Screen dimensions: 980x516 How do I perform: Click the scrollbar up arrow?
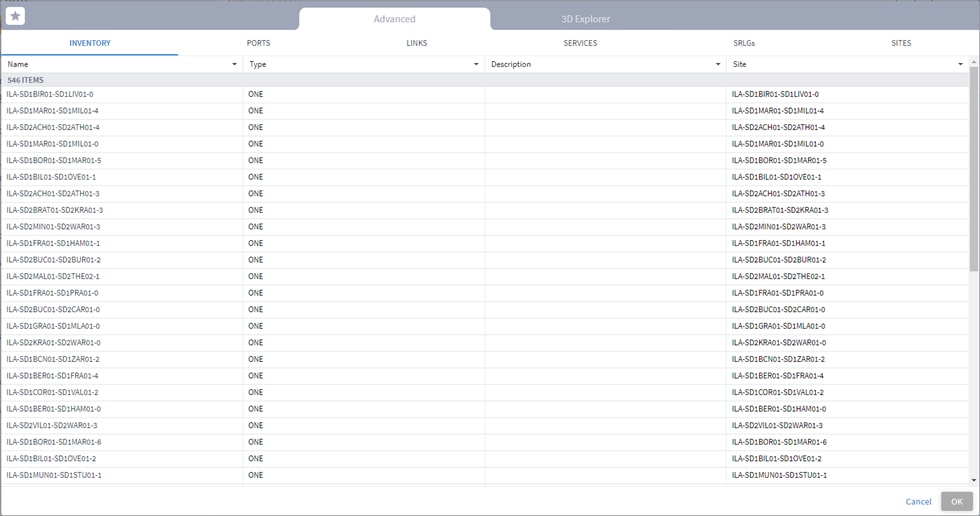click(x=974, y=62)
